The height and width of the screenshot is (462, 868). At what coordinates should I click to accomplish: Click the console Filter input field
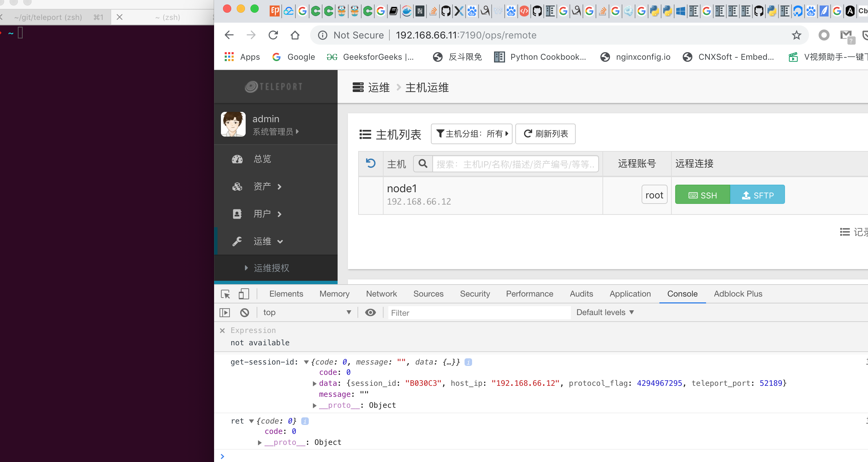pyautogui.click(x=479, y=313)
